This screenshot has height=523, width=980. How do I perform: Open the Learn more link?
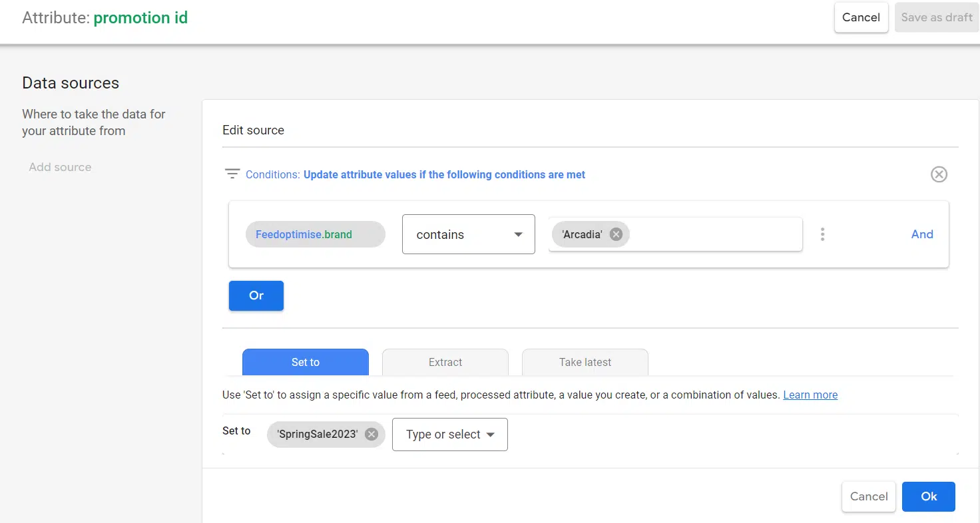pyautogui.click(x=810, y=395)
